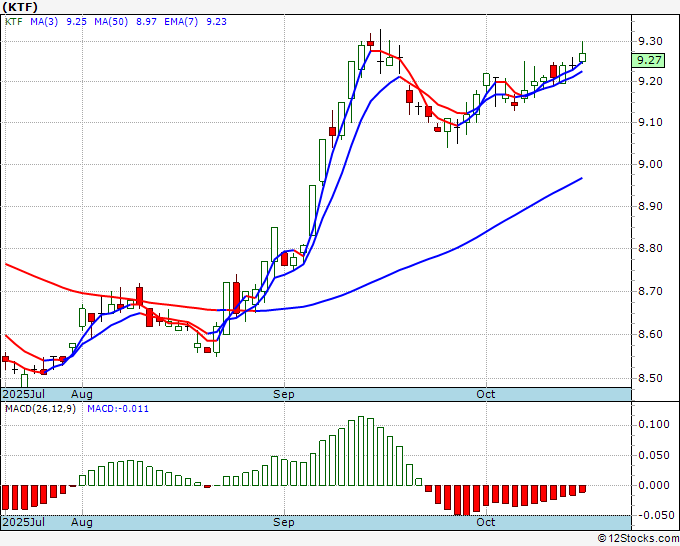Click the 8.90 price axis label

(651, 206)
